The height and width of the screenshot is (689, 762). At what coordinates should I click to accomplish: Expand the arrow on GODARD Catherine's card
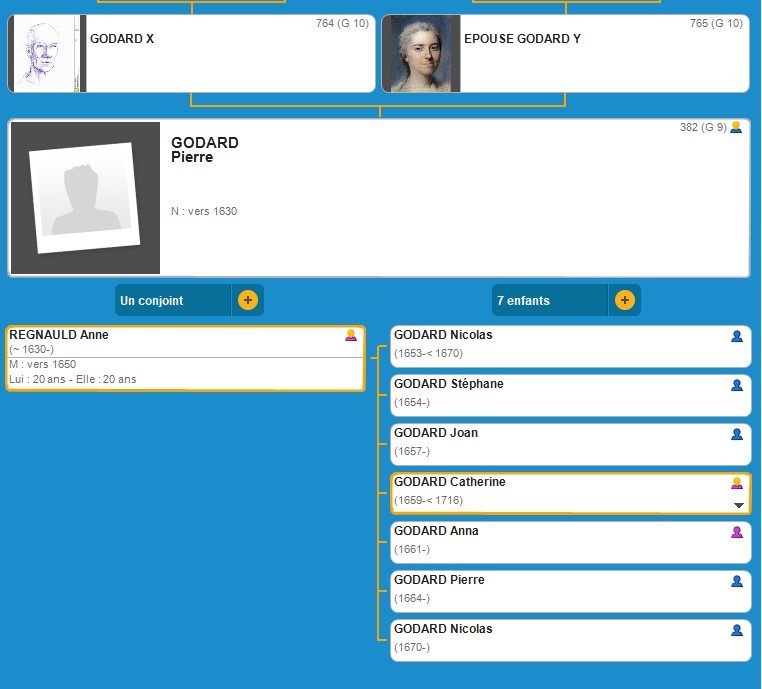739,506
